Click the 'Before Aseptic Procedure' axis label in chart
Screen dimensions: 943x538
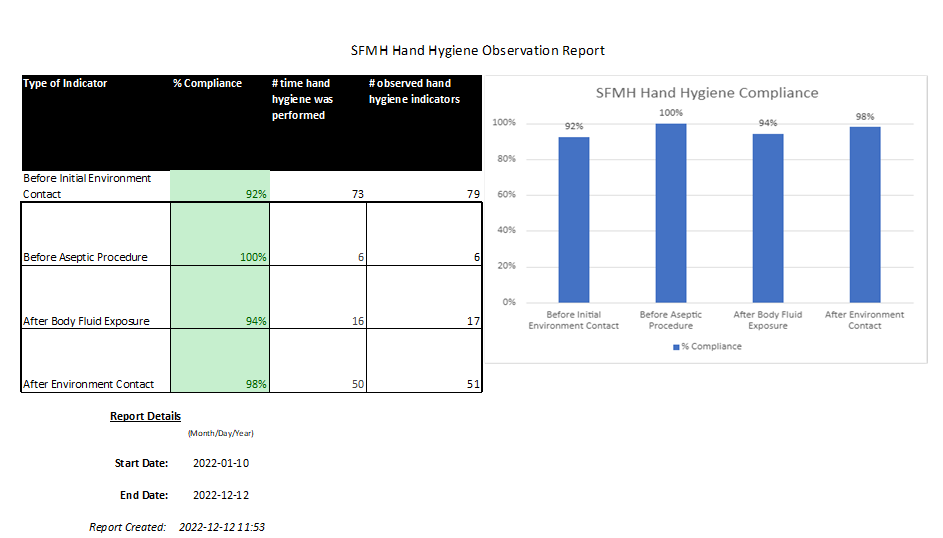click(671, 320)
